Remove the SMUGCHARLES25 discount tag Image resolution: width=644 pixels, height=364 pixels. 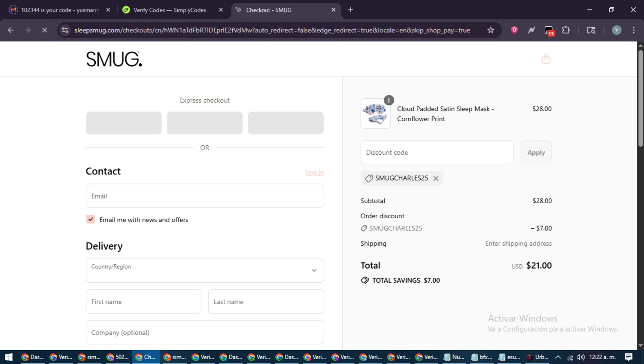436,178
